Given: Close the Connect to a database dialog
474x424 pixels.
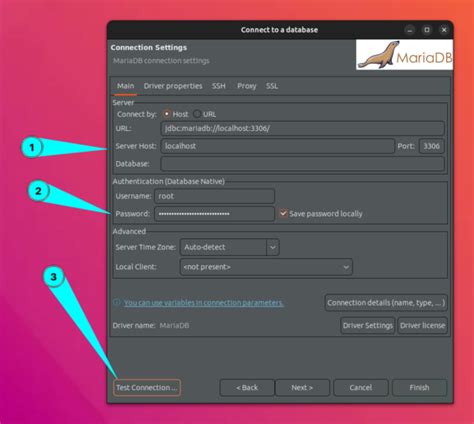Looking at the screenshot, I should (444, 30).
